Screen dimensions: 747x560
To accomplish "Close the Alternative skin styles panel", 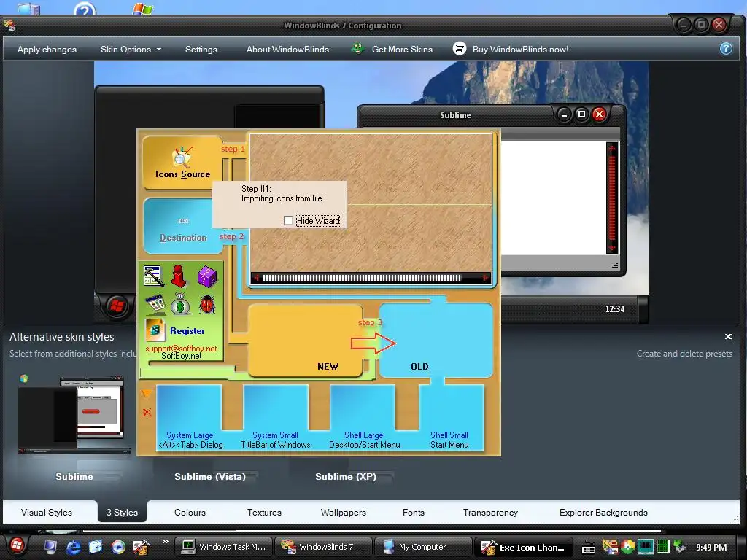I will 728,337.
